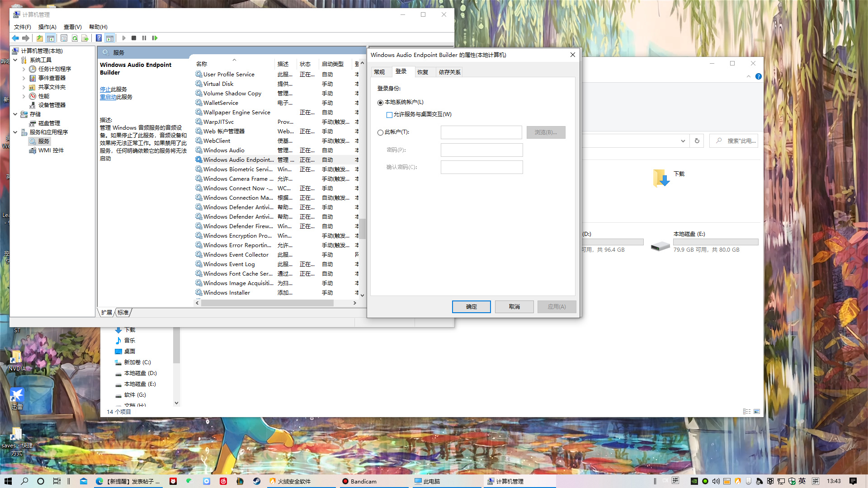Click the Up one level folder toolbar icon

tap(40, 38)
